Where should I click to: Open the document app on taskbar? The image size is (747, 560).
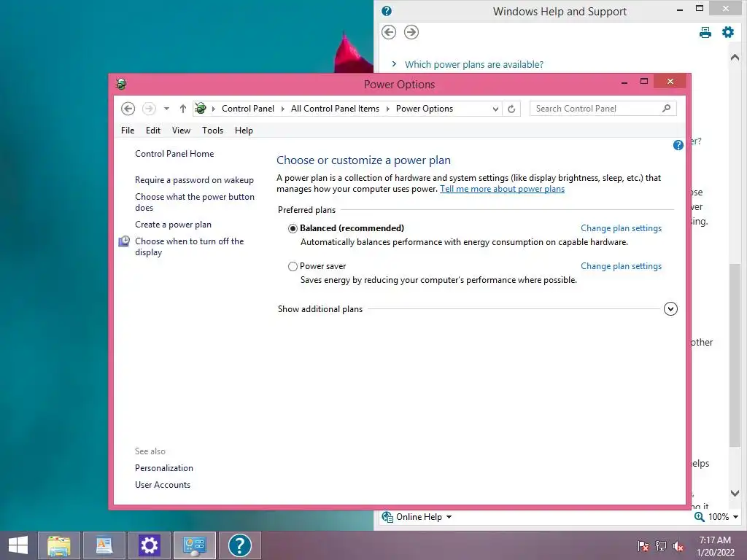pos(104,545)
